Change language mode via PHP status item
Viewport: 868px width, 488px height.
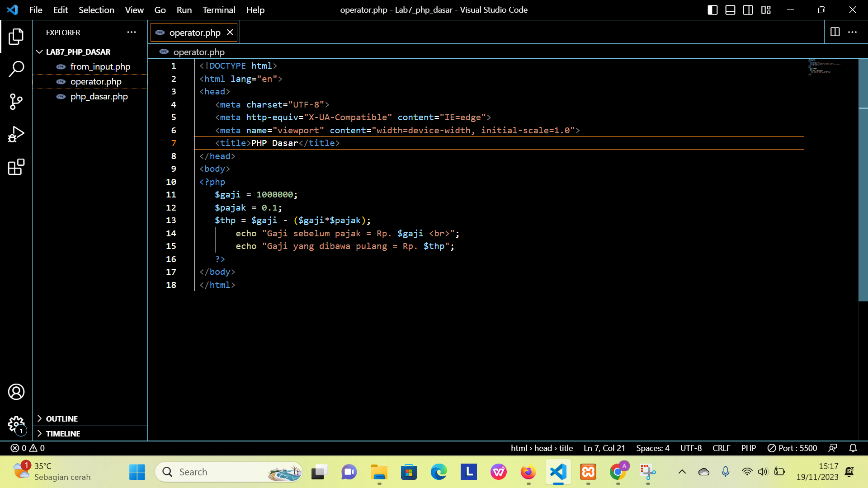pos(748,448)
